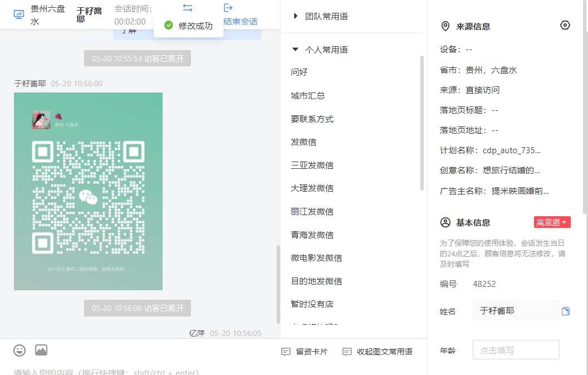The height and width of the screenshot is (375, 588).
Task: Select the 要联系方式 quick phrase
Action: coord(312,119)
